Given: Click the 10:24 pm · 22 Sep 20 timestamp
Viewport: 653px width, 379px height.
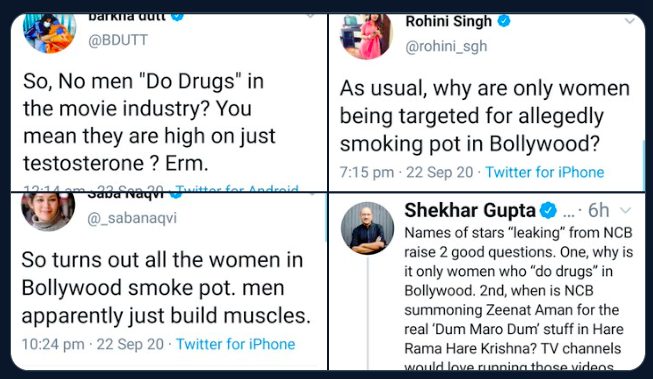Looking at the screenshot, I should point(93,344).
